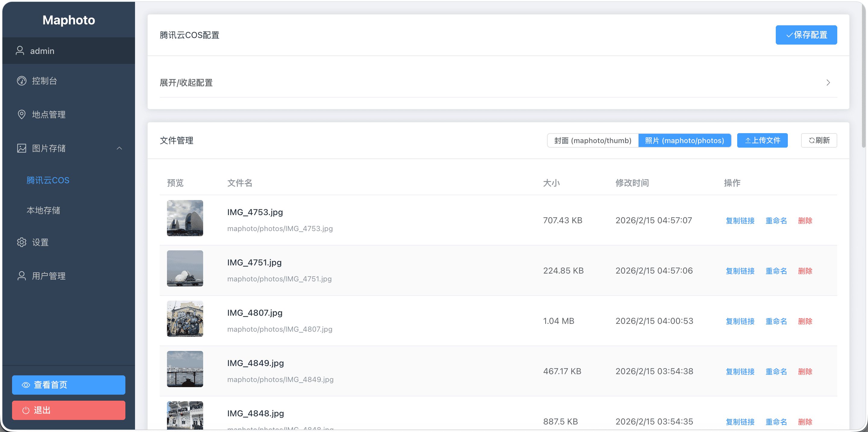
Task: Select 照片 (maphoto/photos) folder option
Action: coord(684,140)
